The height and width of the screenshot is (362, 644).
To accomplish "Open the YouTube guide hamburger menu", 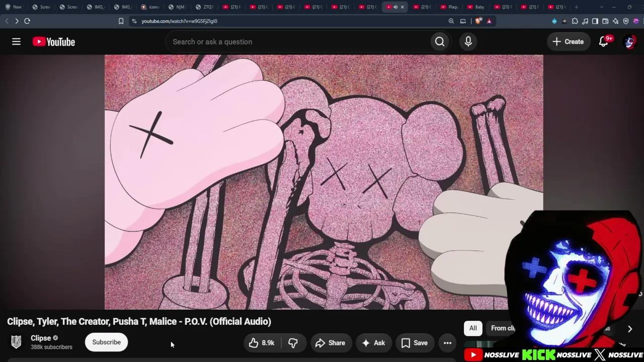I will tap(16, 42).
